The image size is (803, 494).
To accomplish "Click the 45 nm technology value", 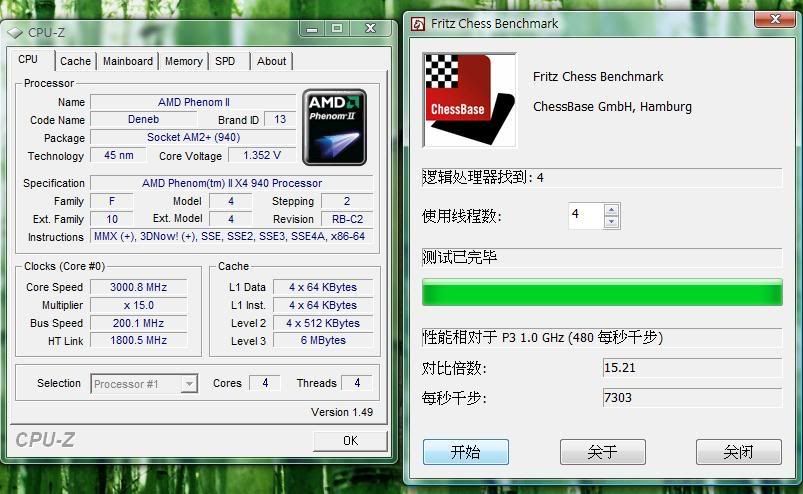I will pos(118,155).
